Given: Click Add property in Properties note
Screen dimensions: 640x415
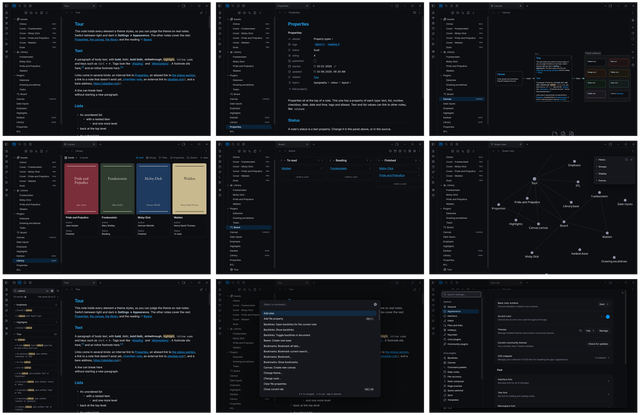Looking at the screenshot, I should click(298, 89).
